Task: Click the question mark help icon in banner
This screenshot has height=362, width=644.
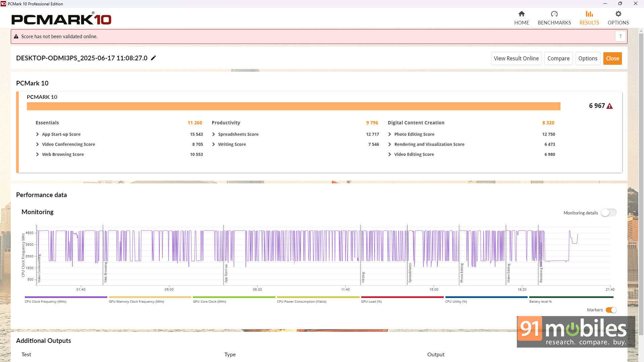Action: click(x=620, y=36)
